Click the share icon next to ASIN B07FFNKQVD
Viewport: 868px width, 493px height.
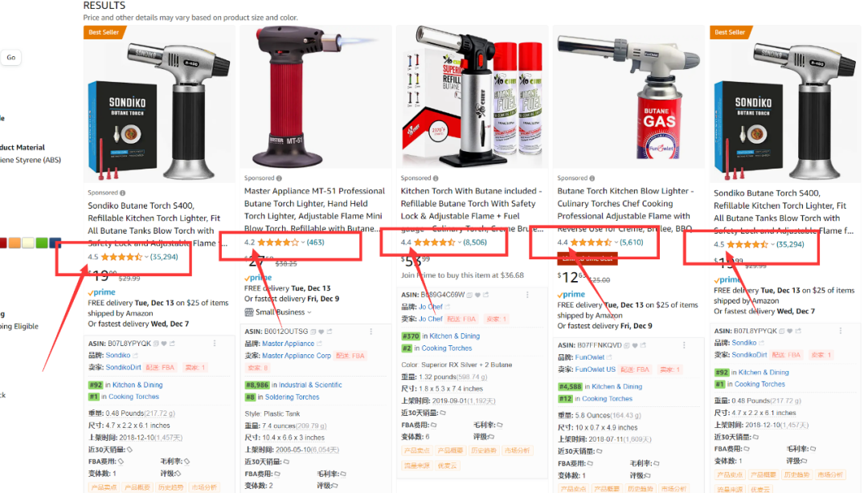[x=643, y=345]
